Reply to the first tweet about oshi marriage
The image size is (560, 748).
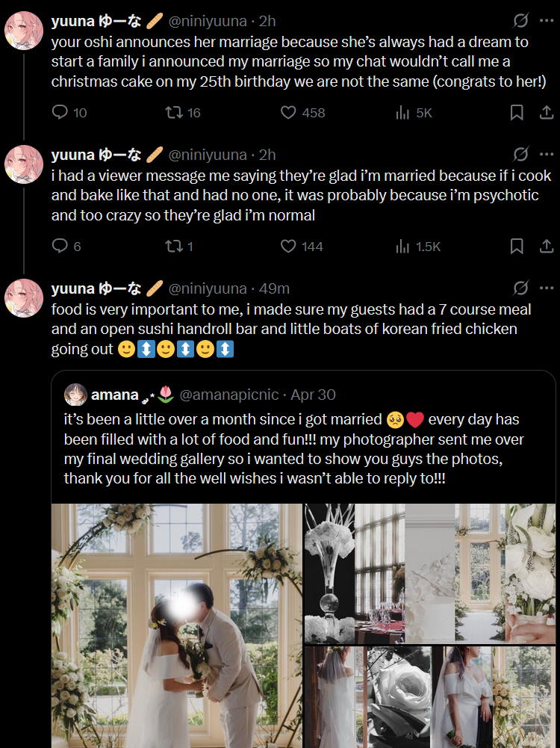point(60,113)
